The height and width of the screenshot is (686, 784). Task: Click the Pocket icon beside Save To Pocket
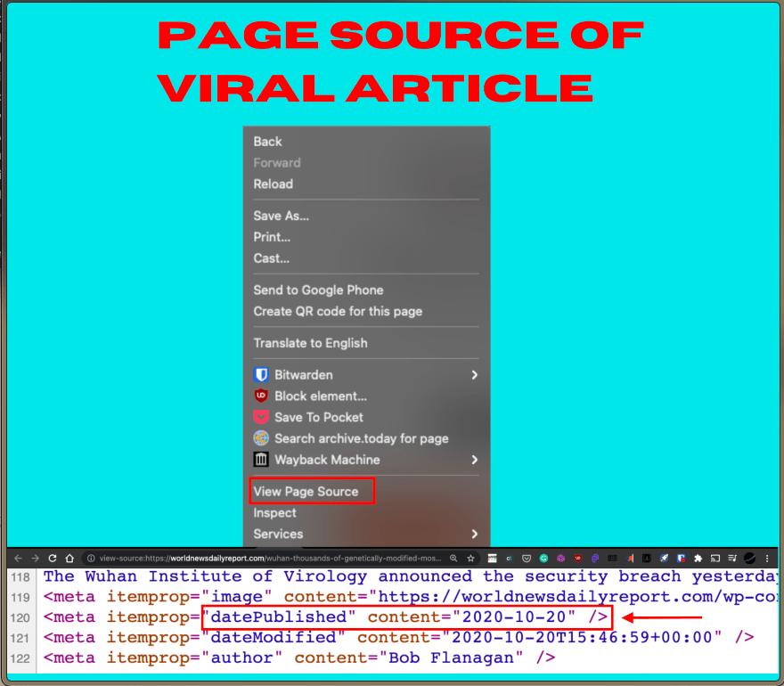(261, 417)
